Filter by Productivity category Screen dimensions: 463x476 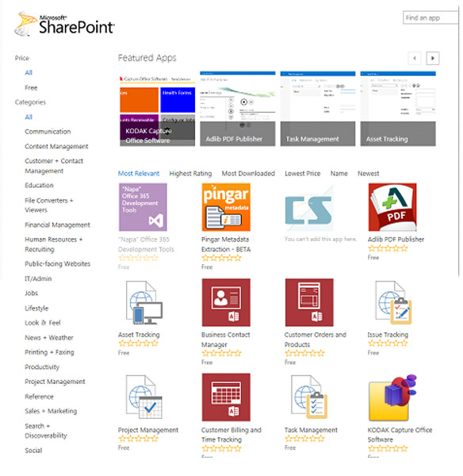click(42, 367)
